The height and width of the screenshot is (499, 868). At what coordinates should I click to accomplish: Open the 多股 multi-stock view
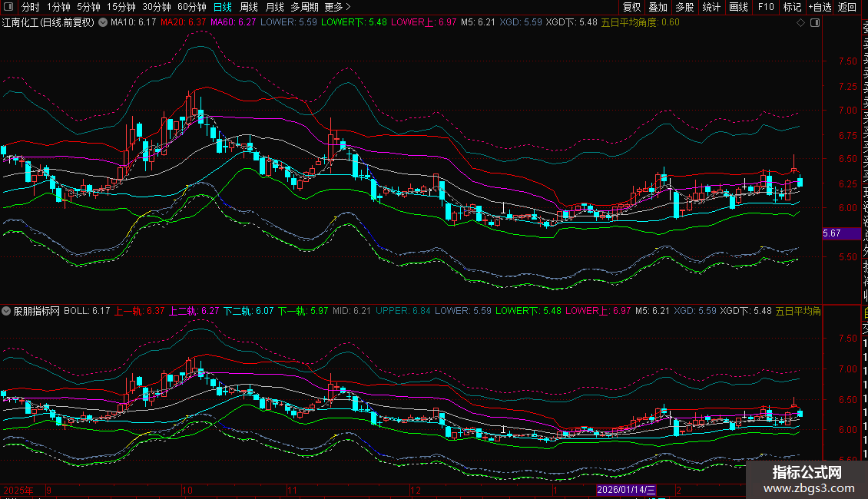[684, 7]
